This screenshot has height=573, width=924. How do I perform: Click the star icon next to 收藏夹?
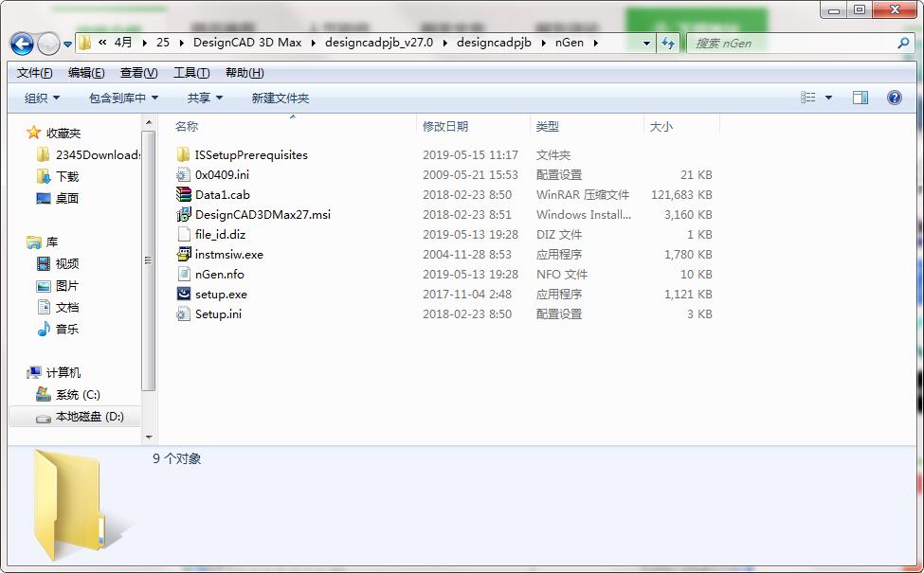33,133
